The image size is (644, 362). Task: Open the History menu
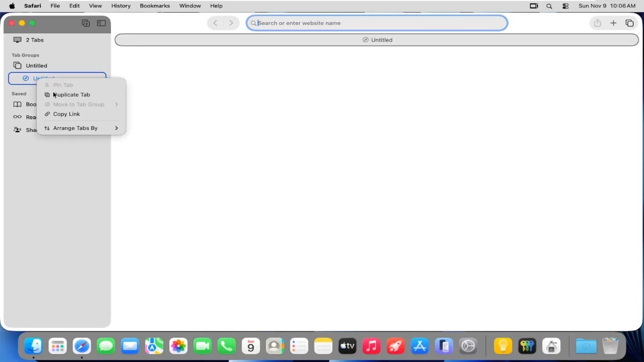tap(121, 6)
